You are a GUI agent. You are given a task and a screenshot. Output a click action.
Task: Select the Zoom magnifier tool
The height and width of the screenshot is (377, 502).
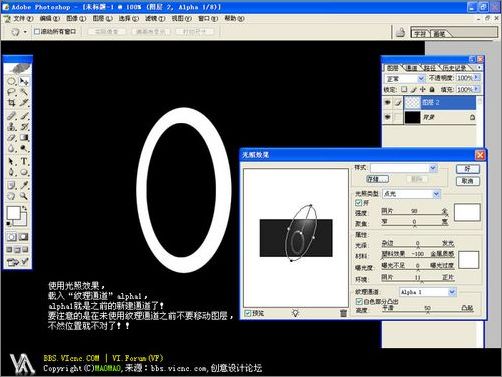click(24, 196)
